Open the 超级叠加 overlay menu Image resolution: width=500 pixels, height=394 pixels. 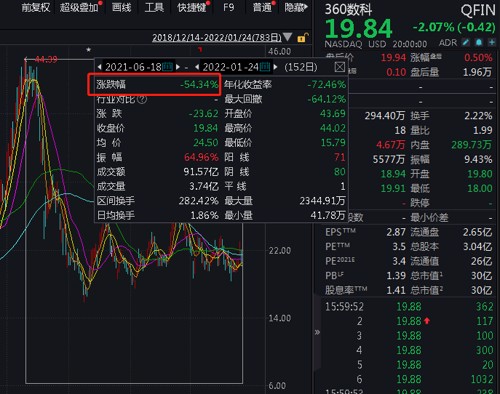point(79,7)
